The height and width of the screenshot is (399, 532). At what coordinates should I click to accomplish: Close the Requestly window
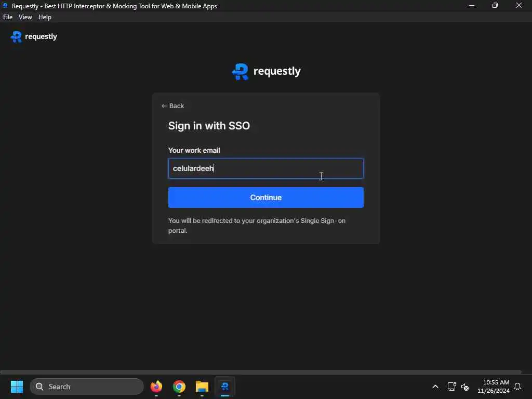pos(519,5)
